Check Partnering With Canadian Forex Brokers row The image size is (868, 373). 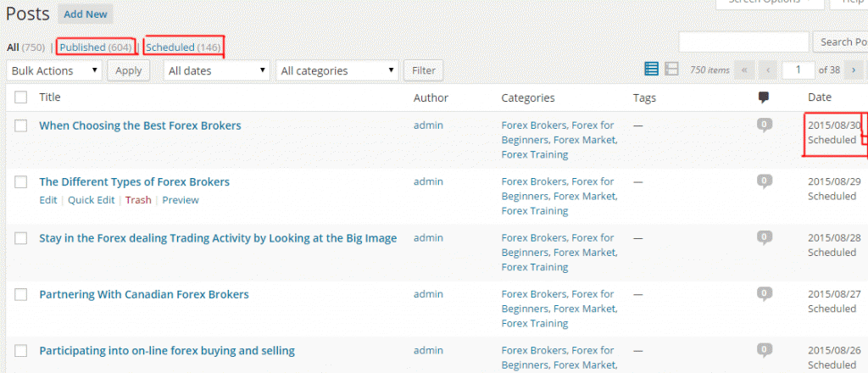(x=21, y=294)
